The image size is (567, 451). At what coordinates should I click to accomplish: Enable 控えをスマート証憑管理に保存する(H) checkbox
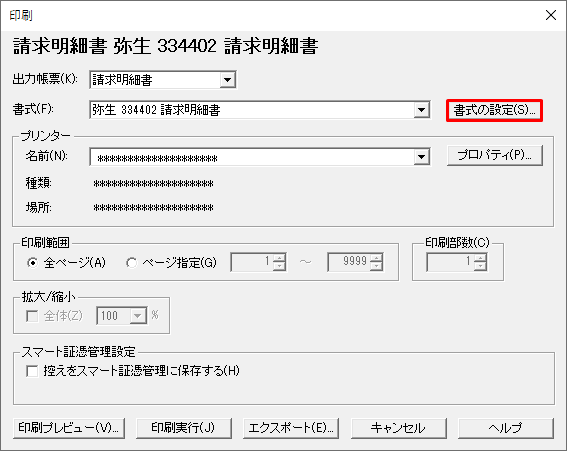pyautogui.click(x=32, y=371)
